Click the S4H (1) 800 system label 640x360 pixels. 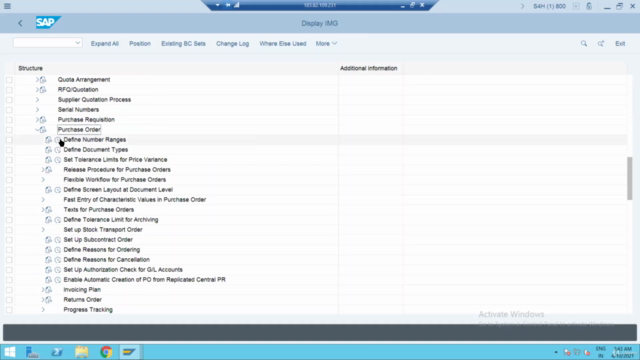[x=549, y=6]
